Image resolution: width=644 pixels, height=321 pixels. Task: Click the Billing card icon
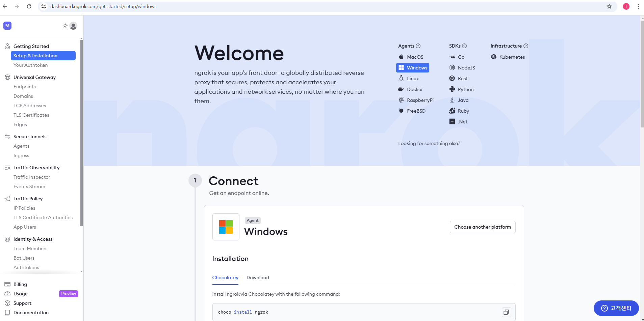(7, 284)
